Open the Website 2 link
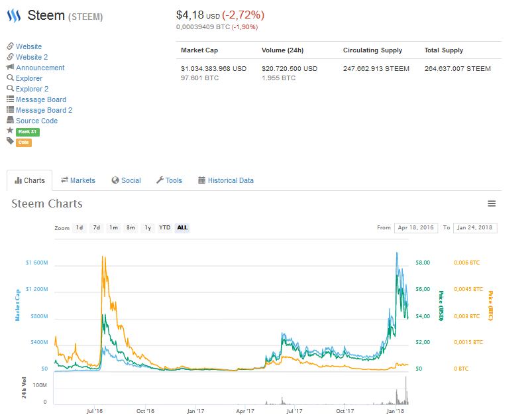Viewport: 532px width, 415px height. click(32, 57)
